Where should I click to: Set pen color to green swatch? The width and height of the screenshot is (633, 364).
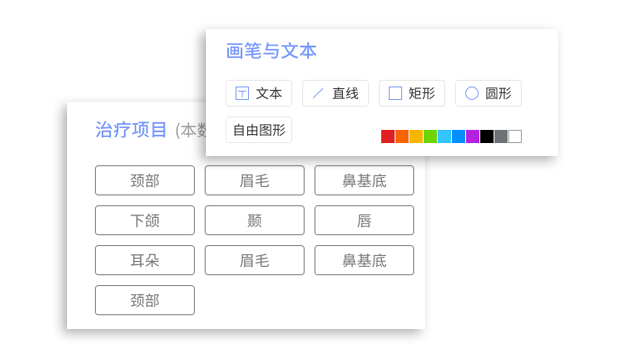430,136
